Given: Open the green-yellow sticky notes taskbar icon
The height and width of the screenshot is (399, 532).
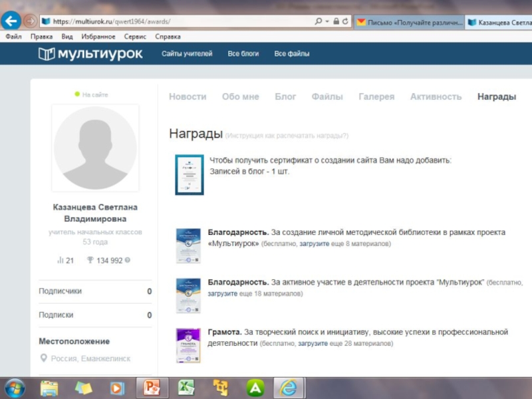Looking at the screenshot, I should (83, 388).
